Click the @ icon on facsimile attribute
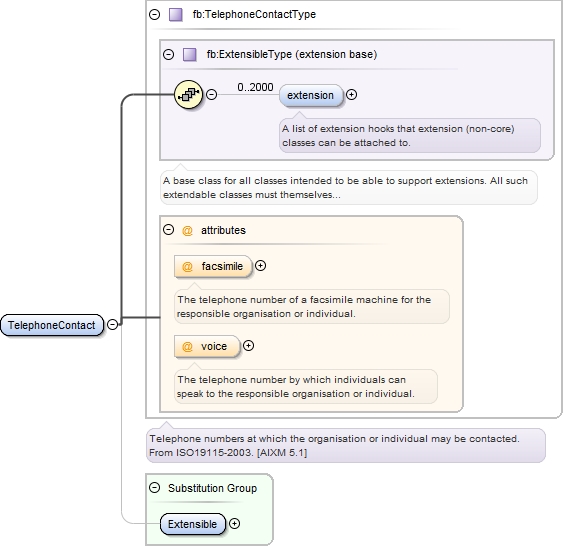The height and width of the screenshot is (547, 564). pos(187,266)
